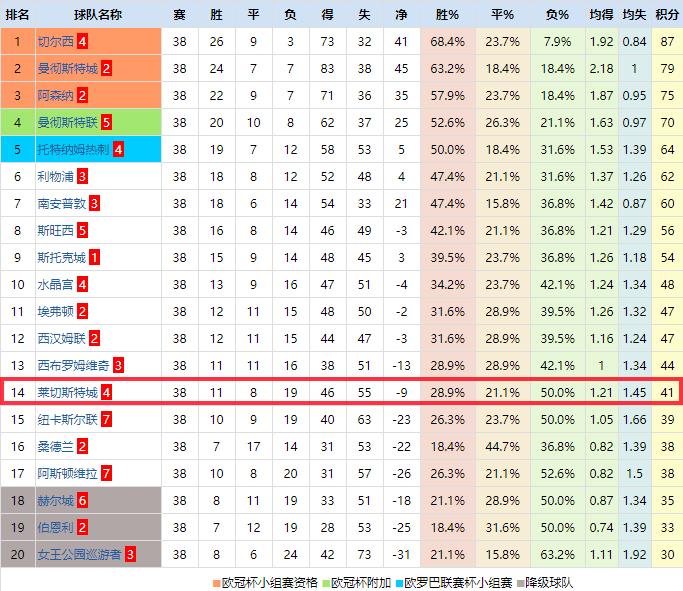Open the 阿森纳 team page
Screen dimensions: 683x591
(55, 95)
